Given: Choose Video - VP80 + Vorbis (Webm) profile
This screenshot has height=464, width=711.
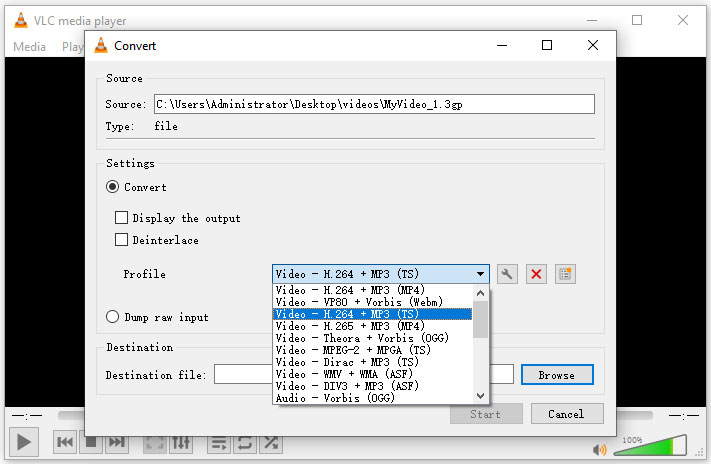Looking at the screenshot, I should click(372, 302).
